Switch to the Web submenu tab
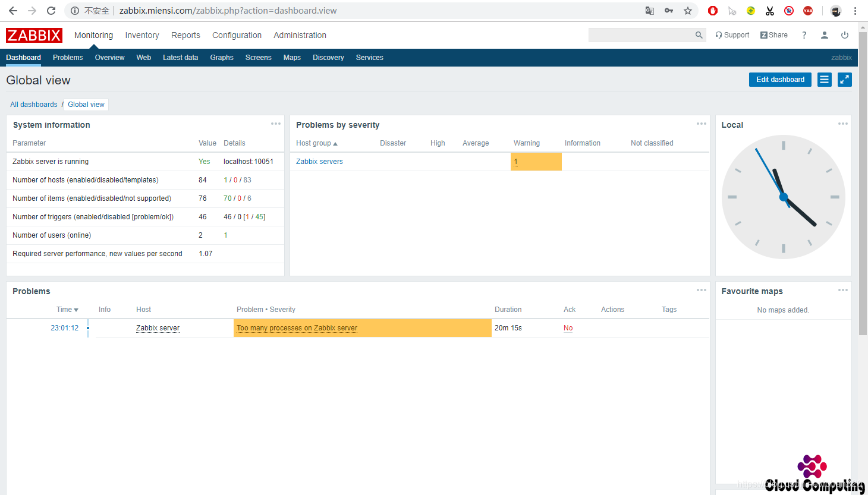The image size is (868, 495). (143, 58)
